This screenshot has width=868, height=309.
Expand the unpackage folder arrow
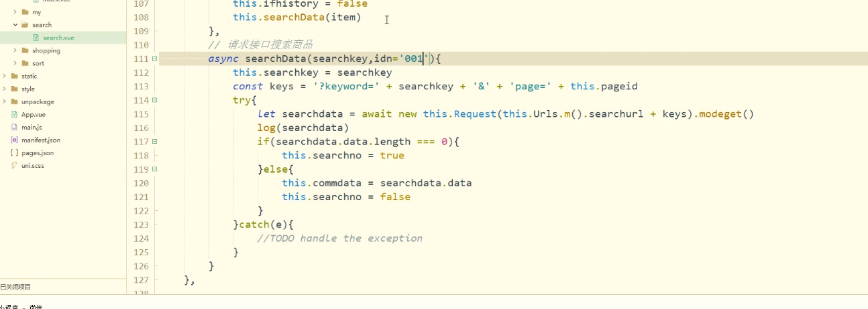(x=5, y=101)
